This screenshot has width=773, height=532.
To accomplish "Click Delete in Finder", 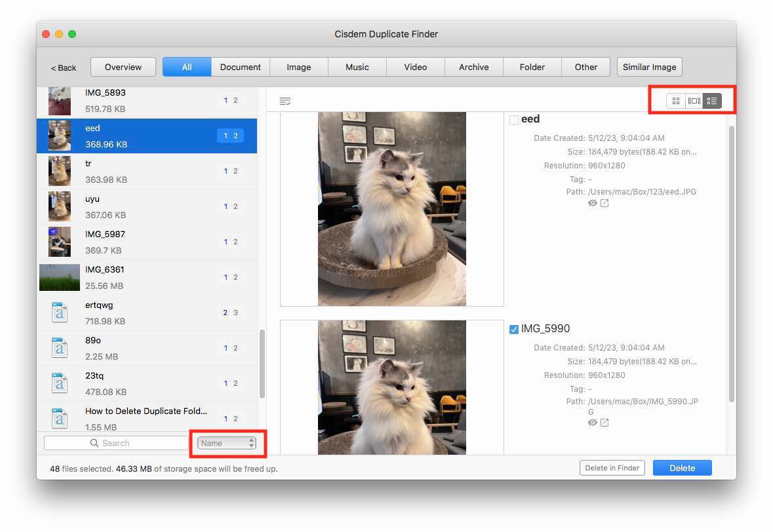I will tap(612, 468).
